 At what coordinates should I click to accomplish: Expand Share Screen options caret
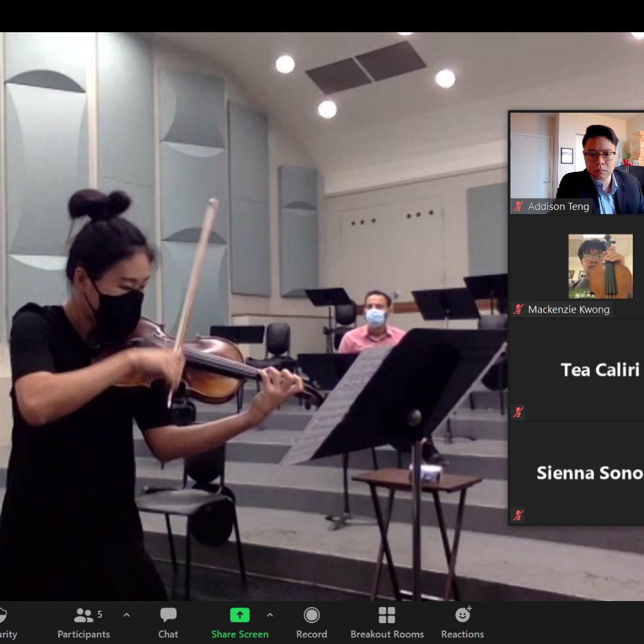point(270,615)
